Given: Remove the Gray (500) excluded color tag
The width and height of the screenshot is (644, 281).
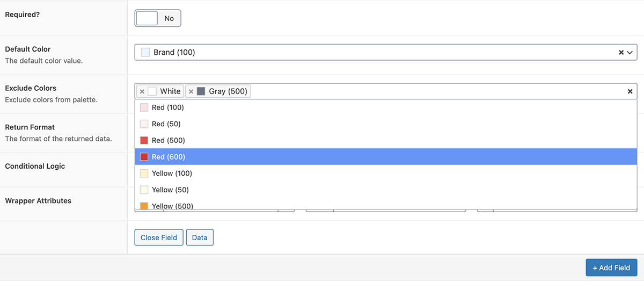Looking at the screenshot, I should (191, 91).
